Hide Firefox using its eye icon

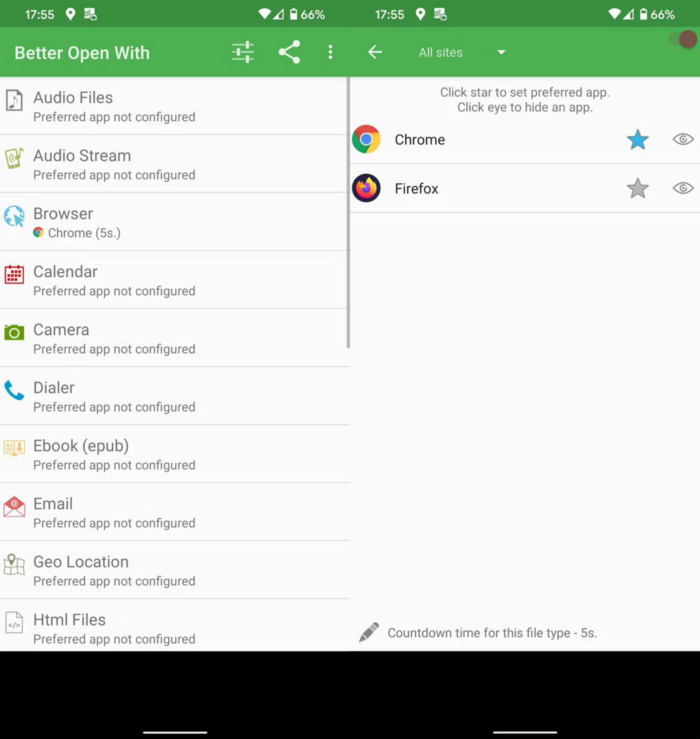click(x=683, y=188)
